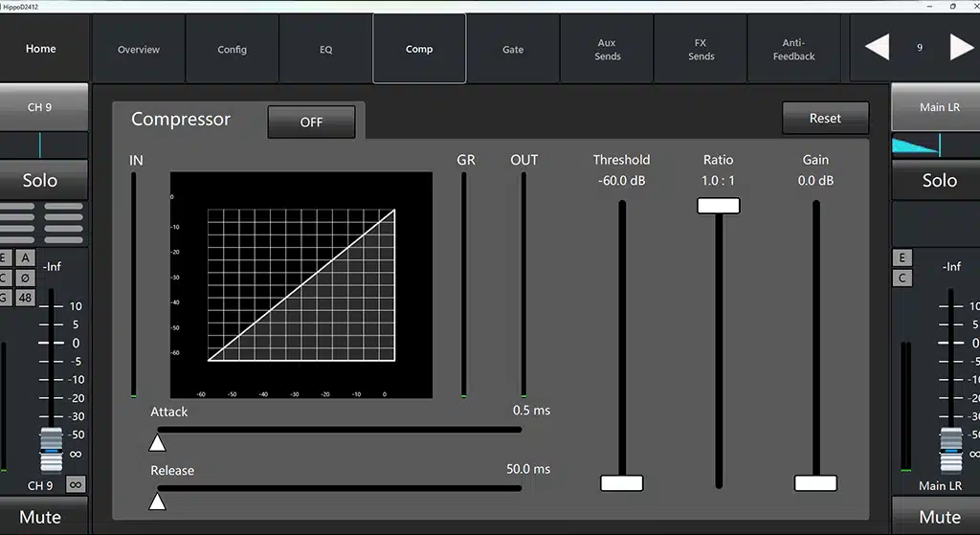
Task: Click the Attack value 0.5 ms
Action: click(531, 411)
